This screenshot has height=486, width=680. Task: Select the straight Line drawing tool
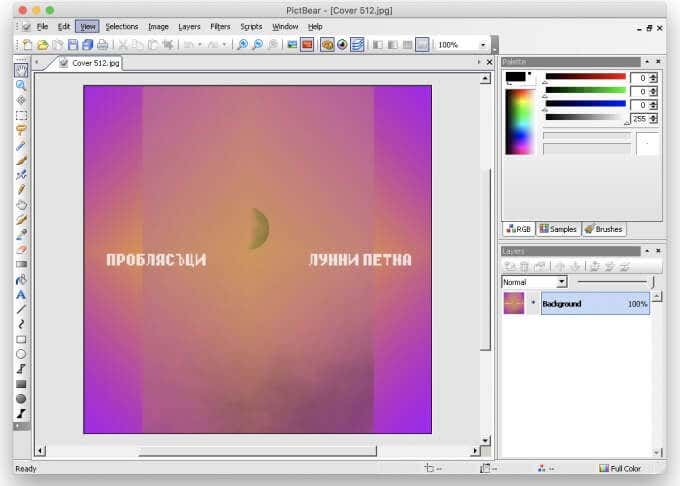[x=21, y=310]
